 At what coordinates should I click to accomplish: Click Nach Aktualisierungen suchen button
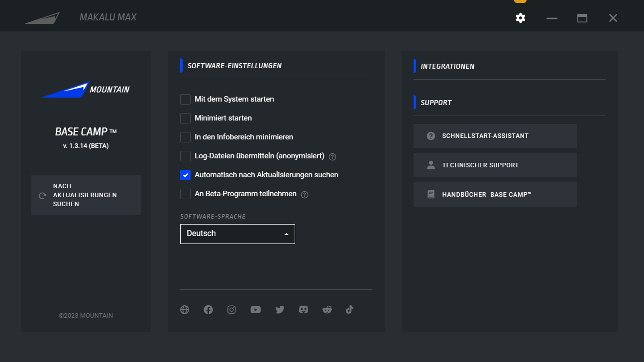[86, 195]
